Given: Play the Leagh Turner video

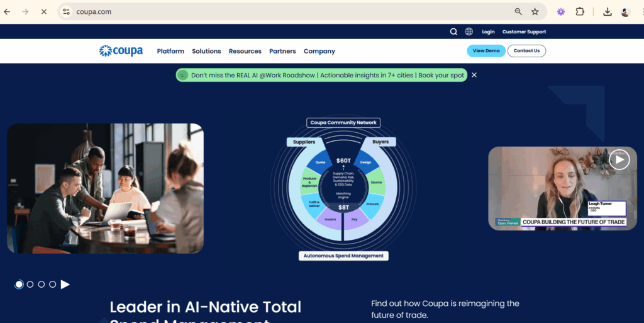Looking at the screenshot, I should click(x=619, y=160).
